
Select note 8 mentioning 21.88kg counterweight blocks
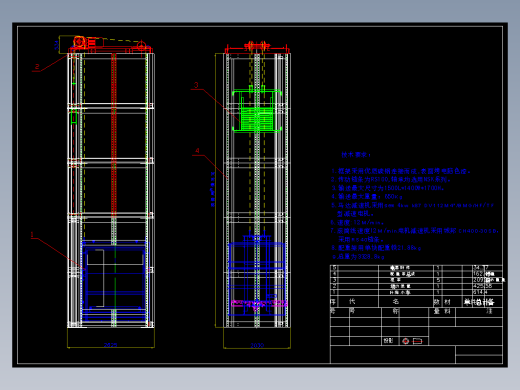pos(376,248)
